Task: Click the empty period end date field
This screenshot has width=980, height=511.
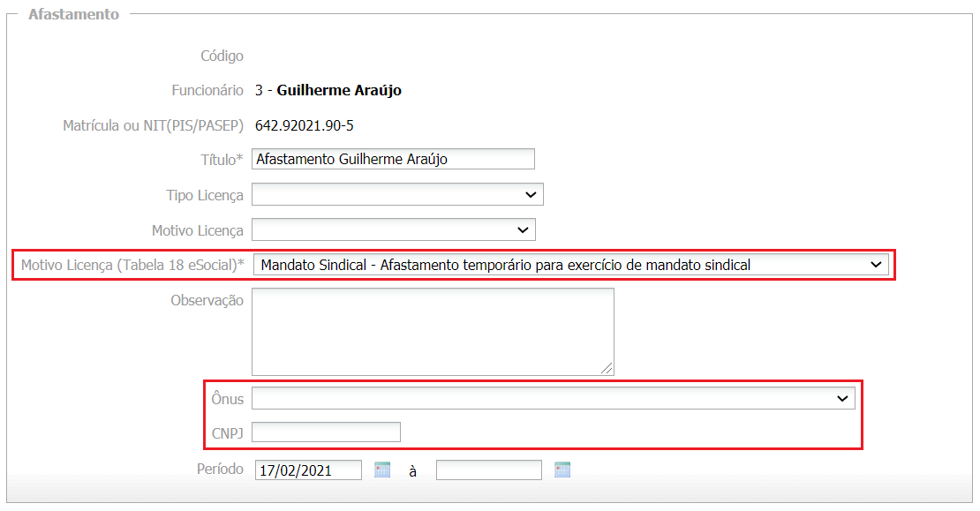Action: click(488, 470)
